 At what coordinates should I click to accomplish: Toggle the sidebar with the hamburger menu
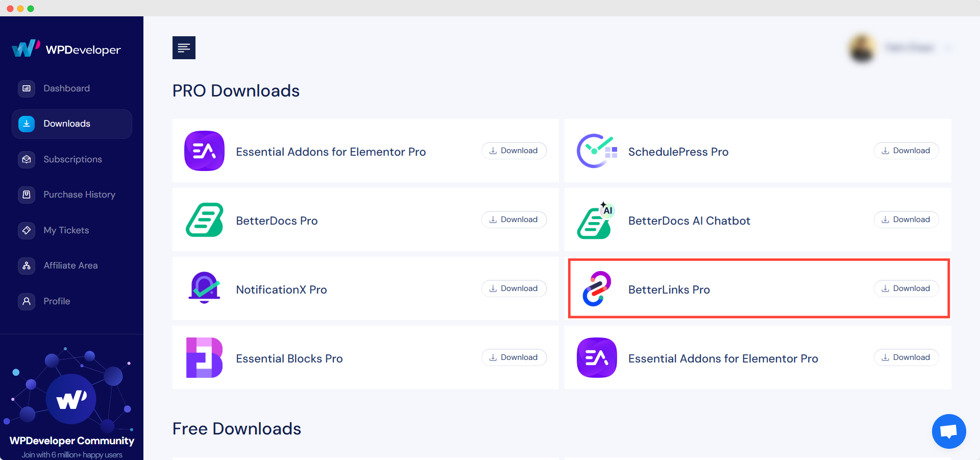(x=184, y=47)
